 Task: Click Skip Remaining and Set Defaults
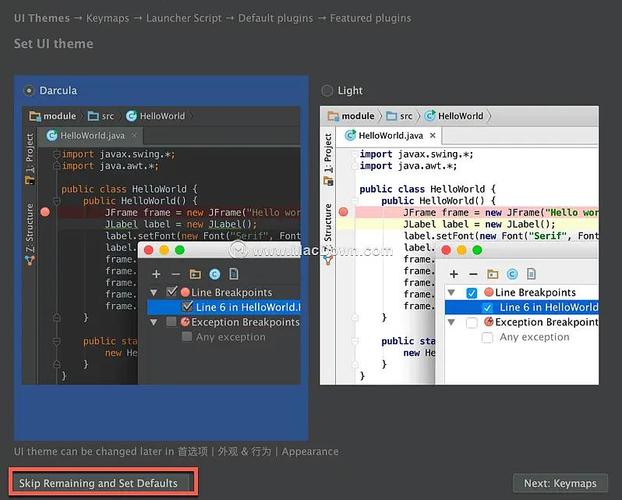[98, 483]
